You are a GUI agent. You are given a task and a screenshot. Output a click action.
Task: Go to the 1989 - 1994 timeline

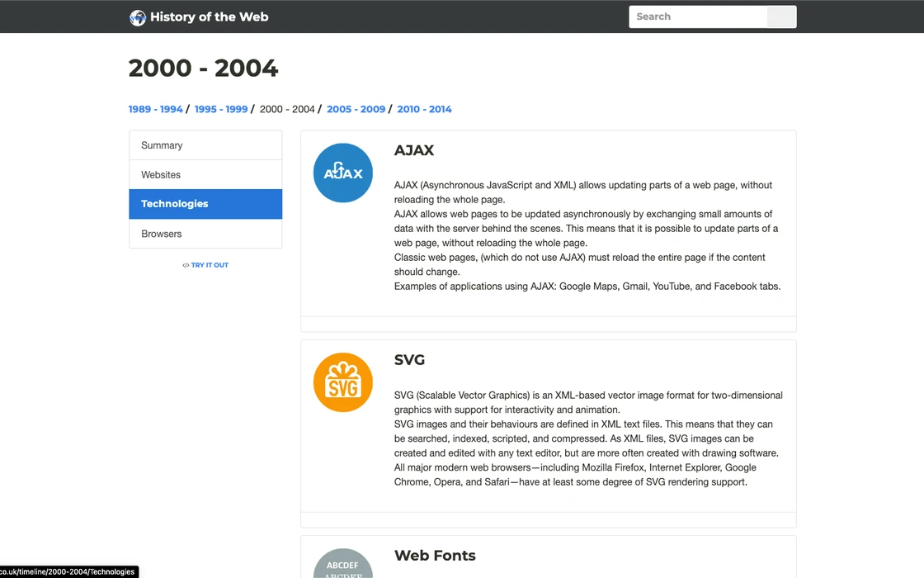(156, 109)
